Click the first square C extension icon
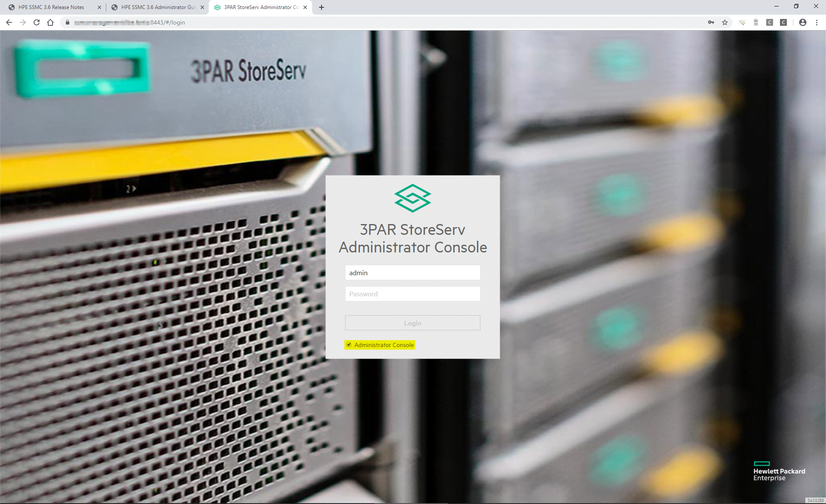Screen dimensions: 826x504 [770, 22]
